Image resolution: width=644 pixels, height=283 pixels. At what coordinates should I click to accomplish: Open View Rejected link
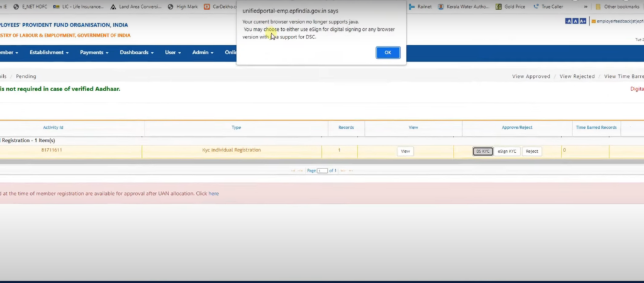(x=577, y=76)
